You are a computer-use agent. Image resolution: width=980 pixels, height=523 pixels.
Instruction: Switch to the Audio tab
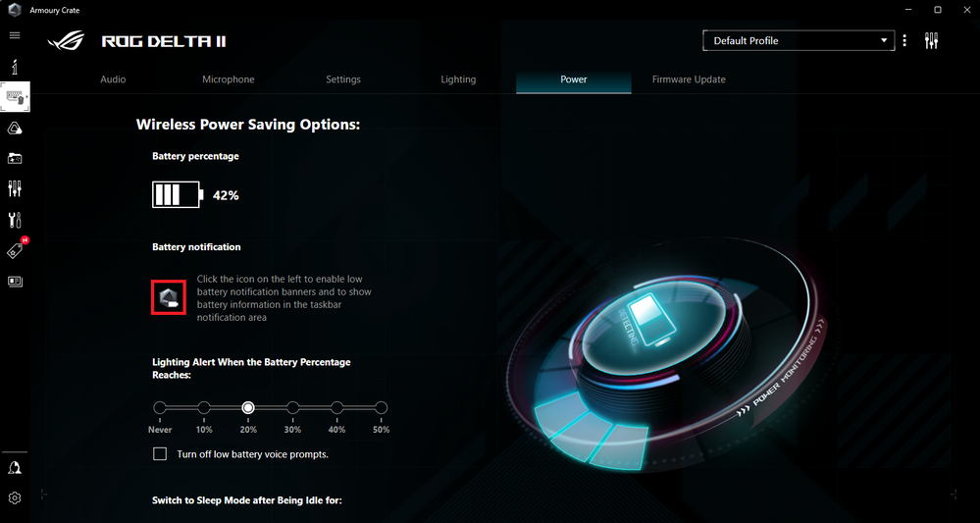pos(113,80)
